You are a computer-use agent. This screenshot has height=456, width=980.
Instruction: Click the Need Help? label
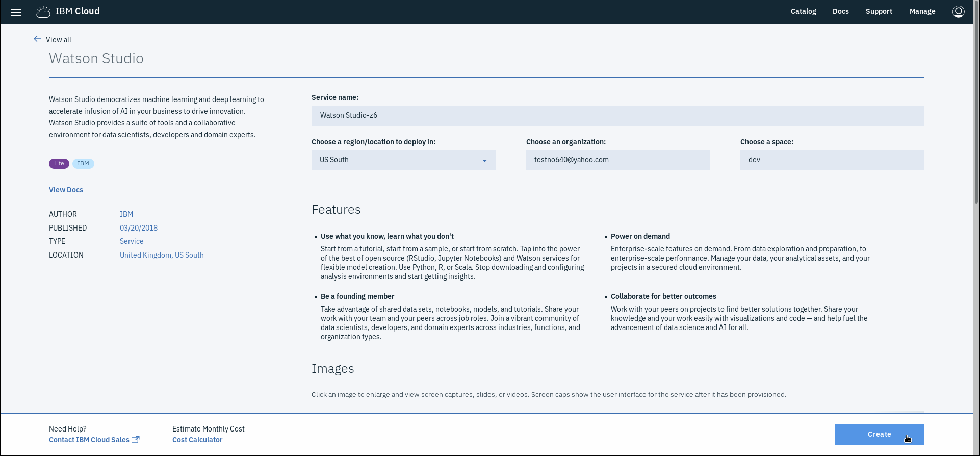[68, 429]
